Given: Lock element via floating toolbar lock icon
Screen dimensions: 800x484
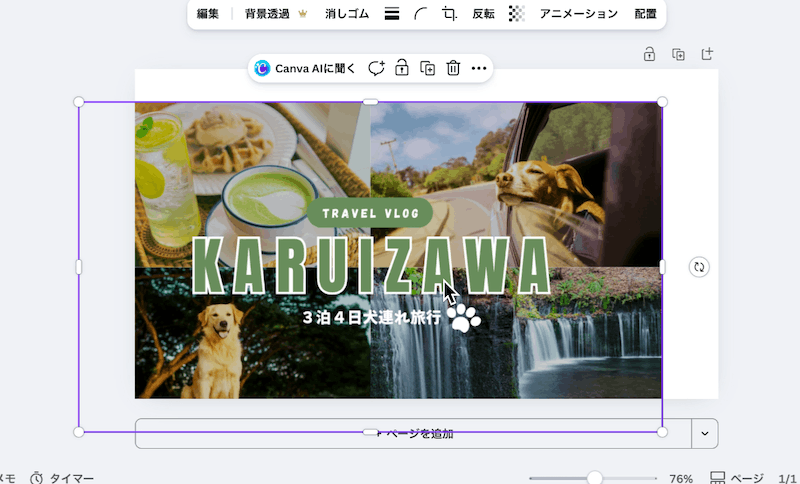Looking at the screenshot, I should [402, 68].
